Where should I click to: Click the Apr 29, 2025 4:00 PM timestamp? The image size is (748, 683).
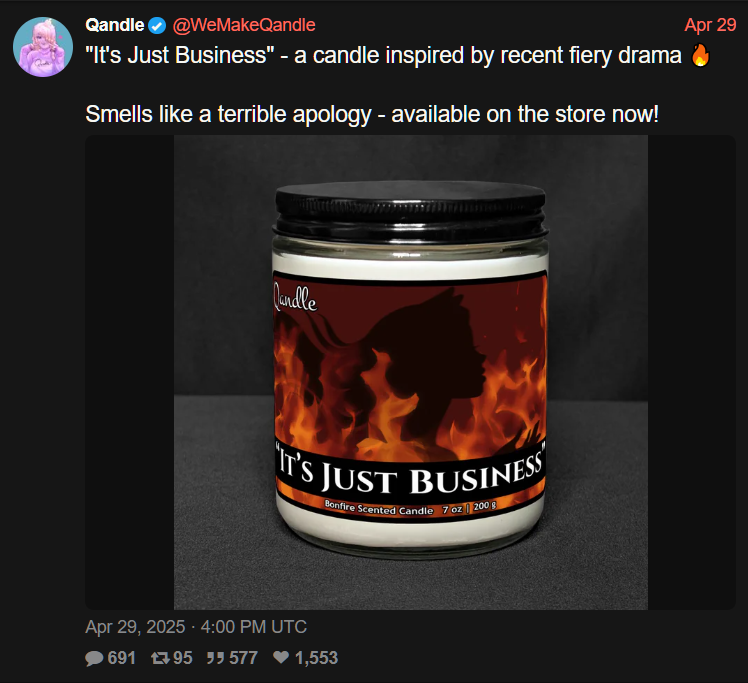[x=196, y=627]
